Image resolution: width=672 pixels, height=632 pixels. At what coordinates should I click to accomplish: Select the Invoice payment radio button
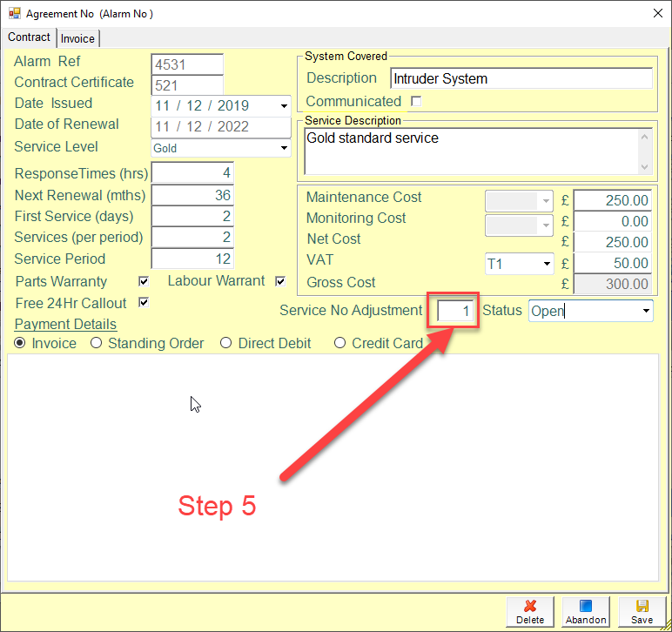click(20, 343)
